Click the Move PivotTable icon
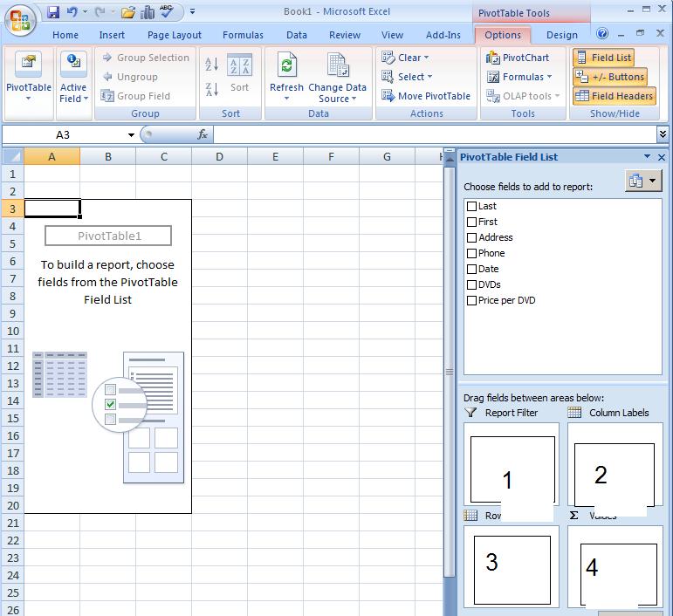The width and height of the screenshot is (673, 616). (388, 96)
